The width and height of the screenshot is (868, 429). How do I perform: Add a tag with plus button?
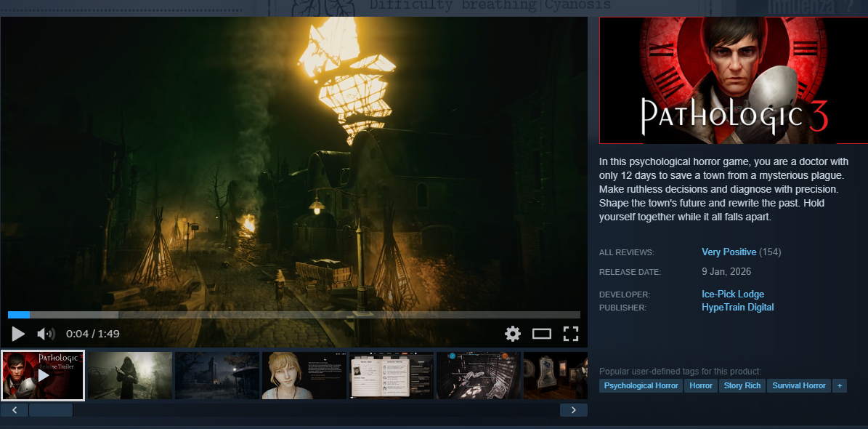pos(839,386)
